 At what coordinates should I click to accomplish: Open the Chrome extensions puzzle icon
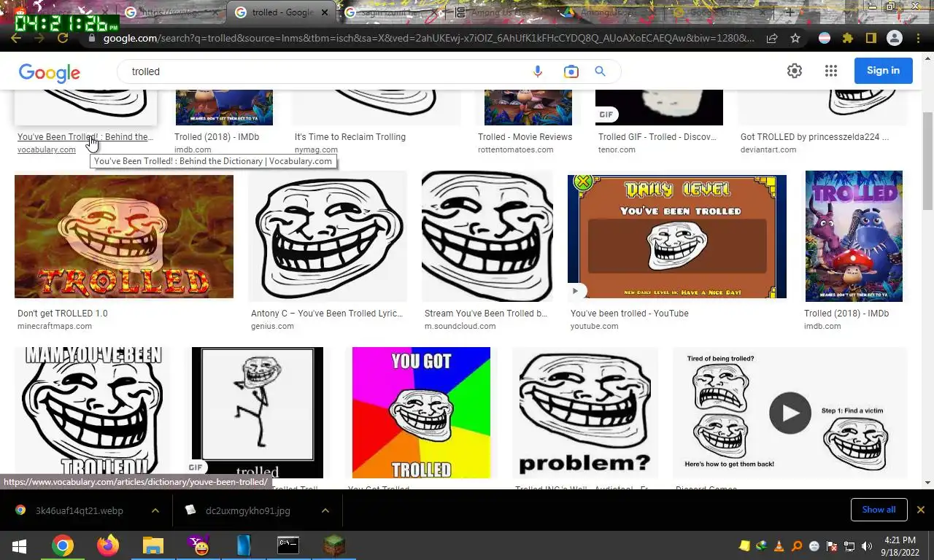(x=848, y=39)
